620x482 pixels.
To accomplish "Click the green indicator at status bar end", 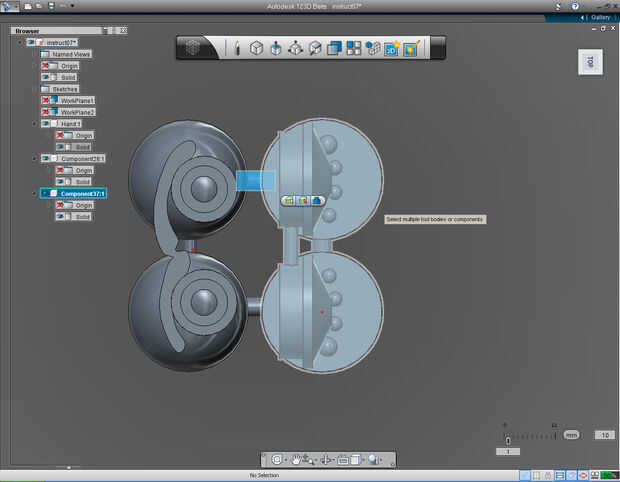I will click(609, 475).
